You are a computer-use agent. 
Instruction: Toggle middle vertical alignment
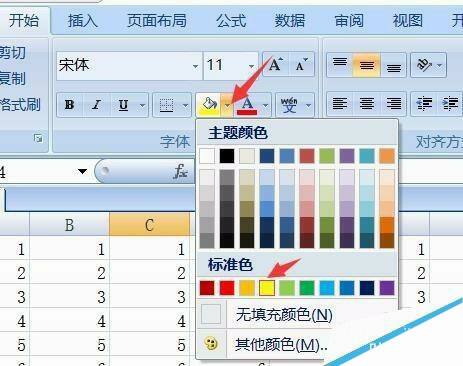(367, 65)
